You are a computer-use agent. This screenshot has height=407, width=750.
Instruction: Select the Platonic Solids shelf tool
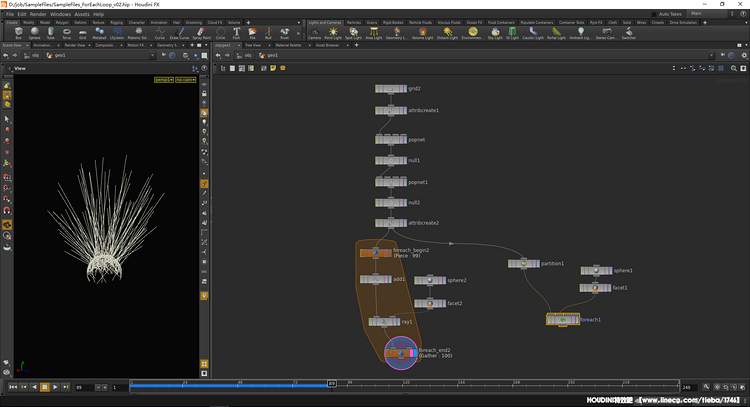point(138,33)
